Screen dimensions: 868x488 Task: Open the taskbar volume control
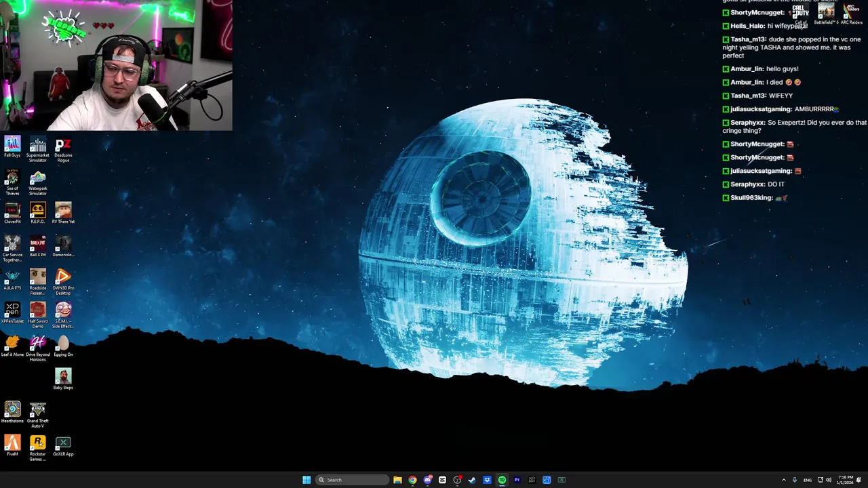pyautogui.click(x=828, y=480)
